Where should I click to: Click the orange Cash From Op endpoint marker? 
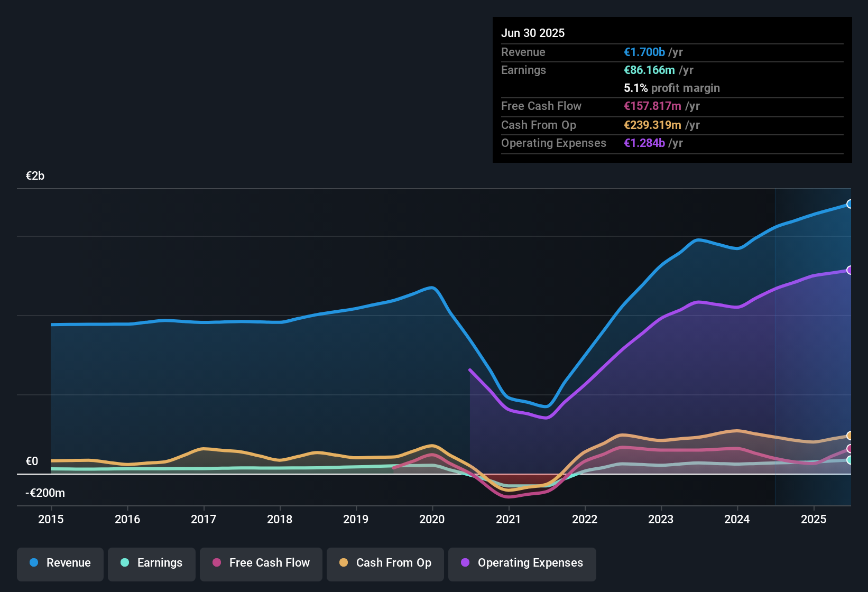[x=849, y=436]
